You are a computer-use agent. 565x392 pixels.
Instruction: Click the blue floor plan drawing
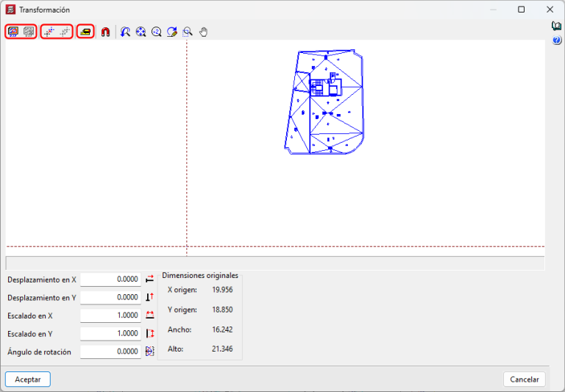point(324,102)
